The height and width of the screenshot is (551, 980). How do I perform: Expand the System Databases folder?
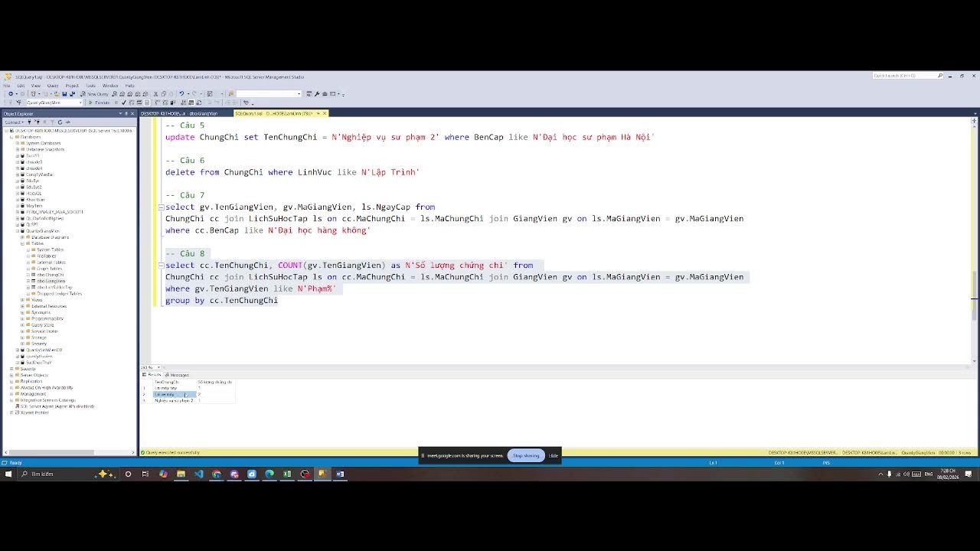coord(18,143)
